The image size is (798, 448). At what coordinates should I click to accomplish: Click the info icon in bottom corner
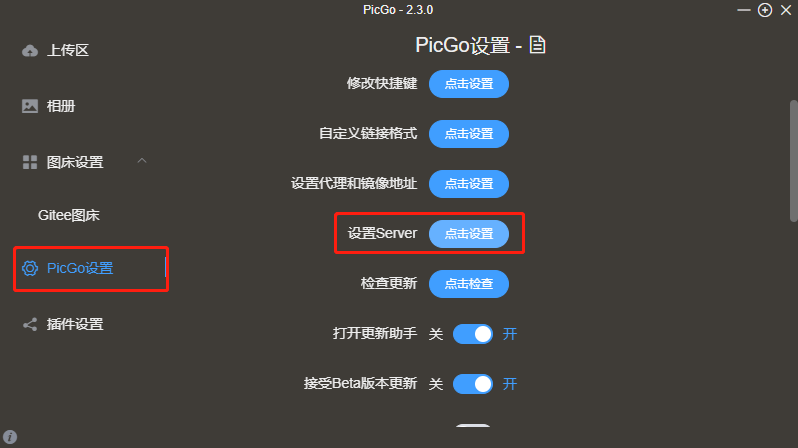(10, 437)
